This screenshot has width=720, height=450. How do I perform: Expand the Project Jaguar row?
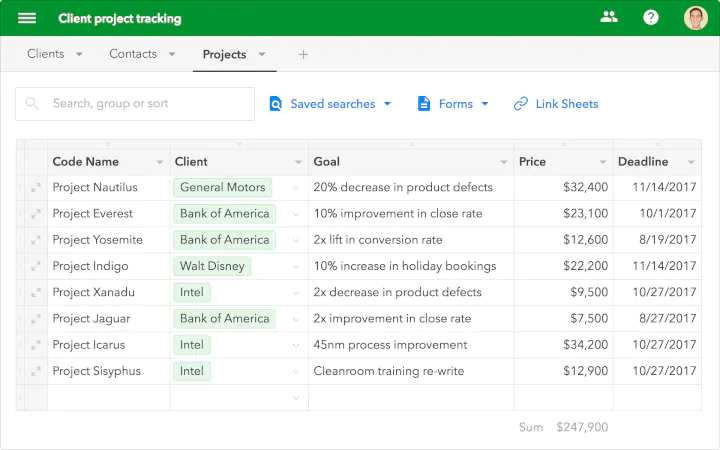pyautogui.click(x=35, y=319)
